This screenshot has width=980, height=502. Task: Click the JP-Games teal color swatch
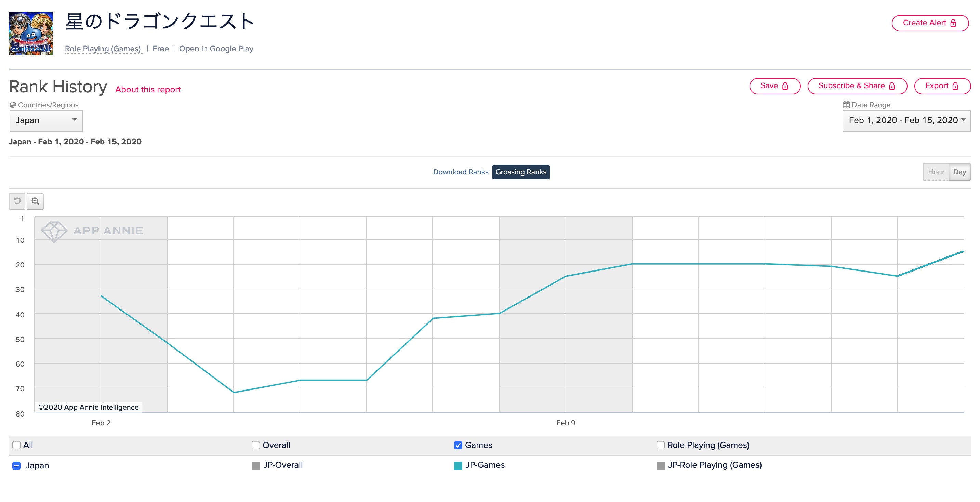(458, 465)
